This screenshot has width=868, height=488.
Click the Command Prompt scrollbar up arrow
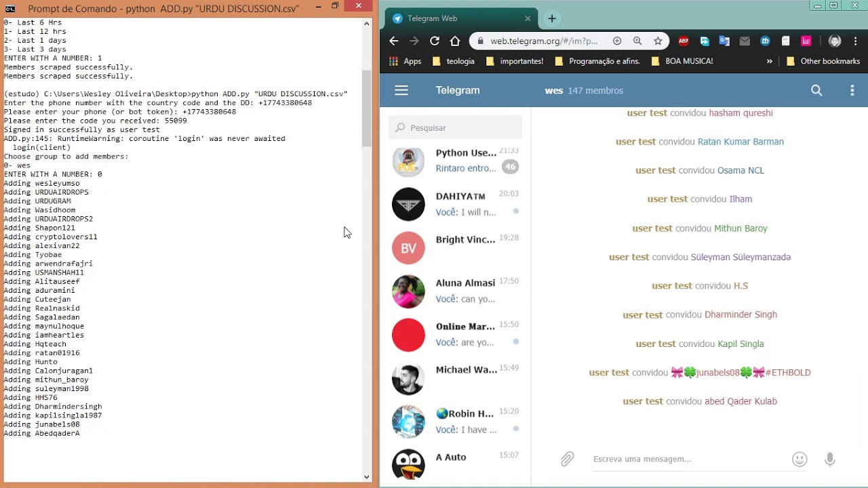pyautogui.click(x=367, y=23)
